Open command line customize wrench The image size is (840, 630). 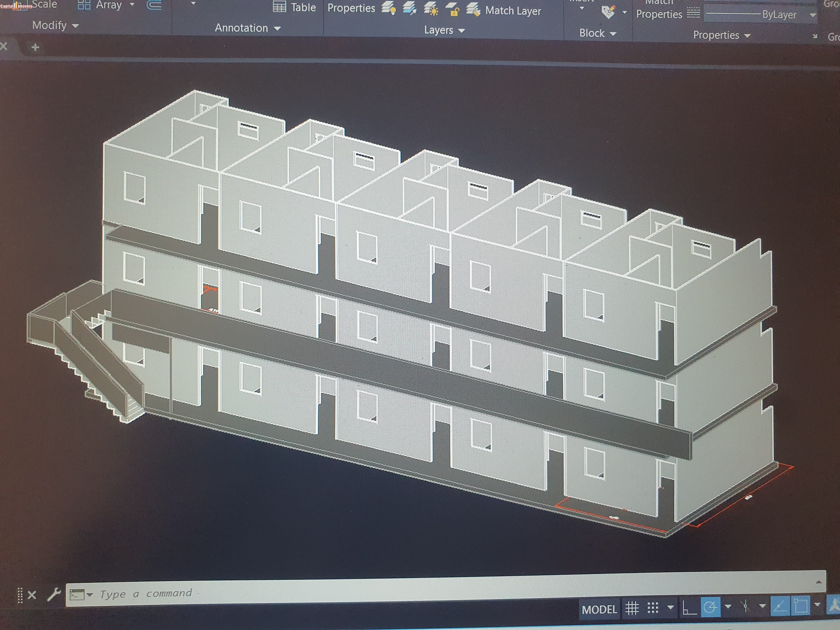pos(54,594)
